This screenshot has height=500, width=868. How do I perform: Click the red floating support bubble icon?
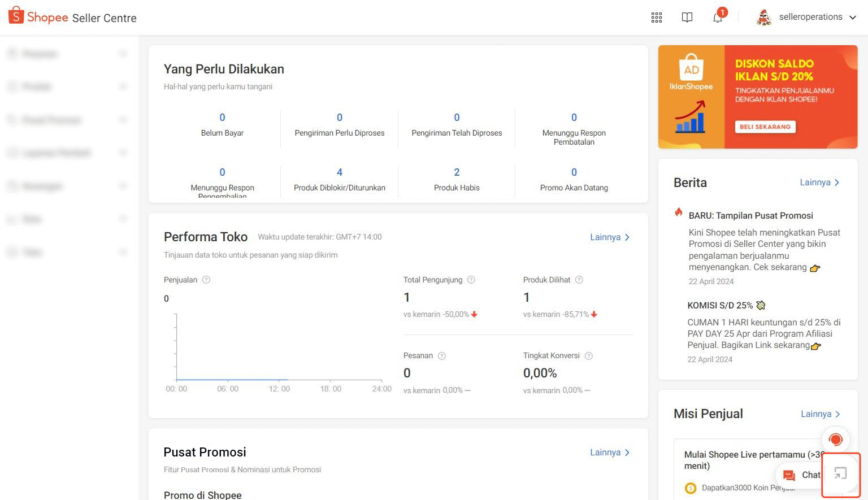835,439
